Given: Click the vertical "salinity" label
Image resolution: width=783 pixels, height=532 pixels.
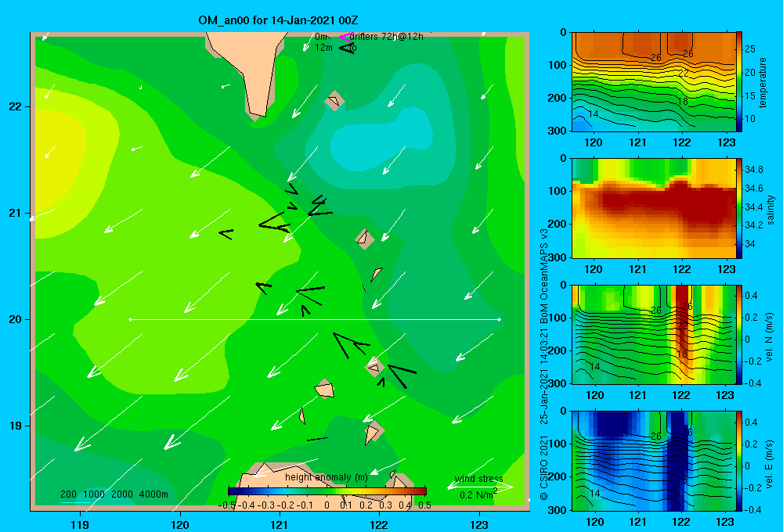Looking at the screenshot, I should [770, 210].
